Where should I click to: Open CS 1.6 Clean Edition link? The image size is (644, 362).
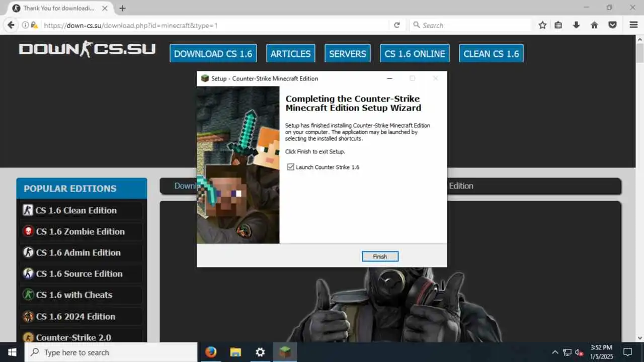point(76,210)
